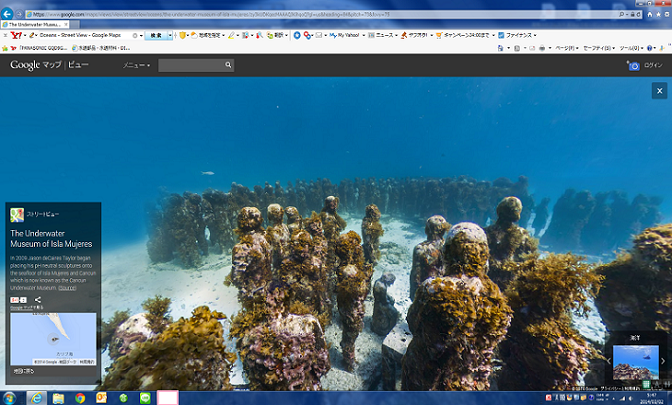Open Outlook from the taskbar
The image size is (672, 405).
point(102,398)
